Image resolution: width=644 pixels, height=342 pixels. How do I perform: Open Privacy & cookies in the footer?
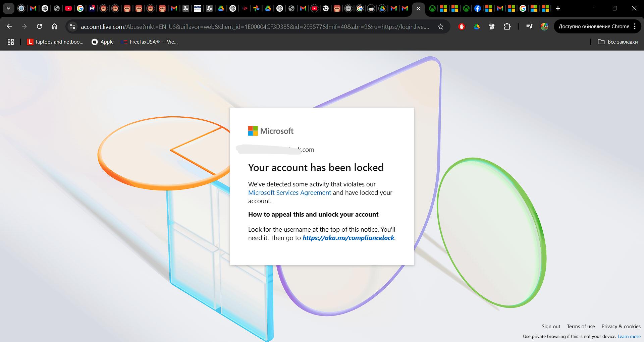tap(621, 327)
